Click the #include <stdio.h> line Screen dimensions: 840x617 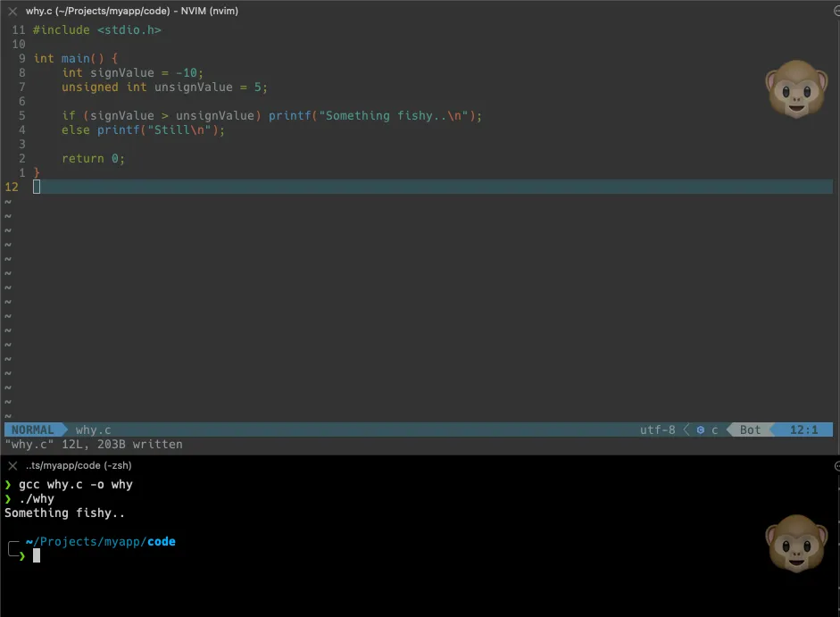click(x=97, y=30)
